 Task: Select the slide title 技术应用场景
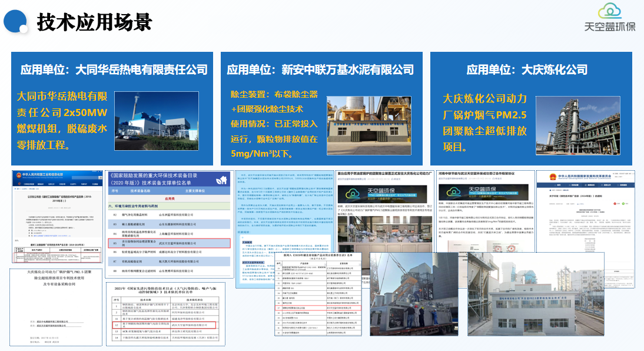tap(94, 22)
